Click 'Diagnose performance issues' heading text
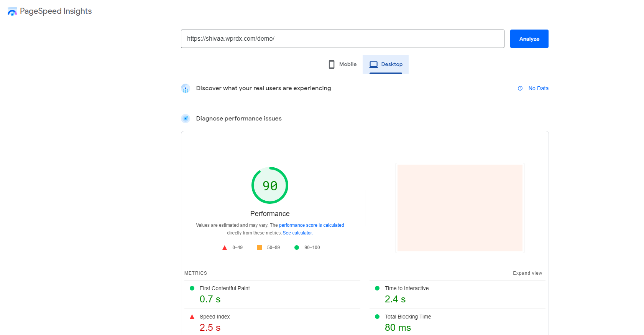 click(239, 119)
